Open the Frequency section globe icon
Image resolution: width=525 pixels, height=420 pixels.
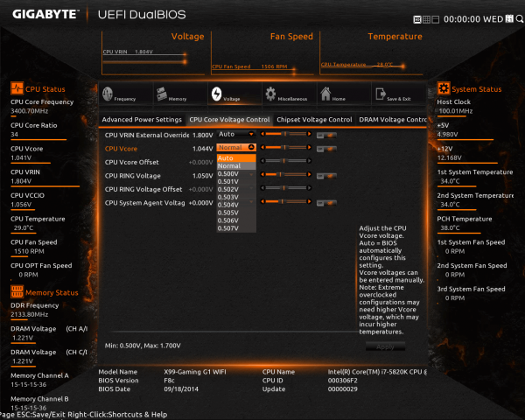(x=108, y=94)
